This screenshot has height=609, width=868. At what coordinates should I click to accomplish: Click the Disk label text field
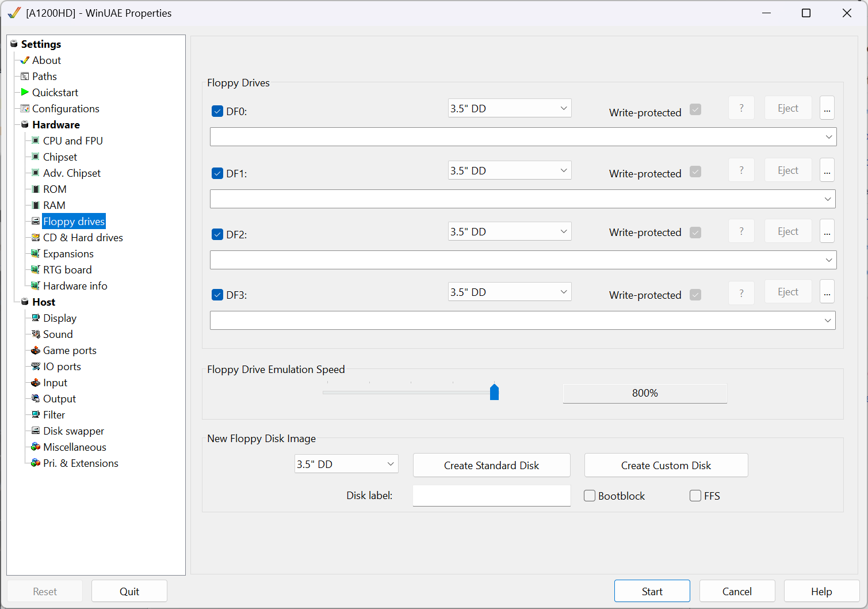pyautogui.click(x=491, y=496)
